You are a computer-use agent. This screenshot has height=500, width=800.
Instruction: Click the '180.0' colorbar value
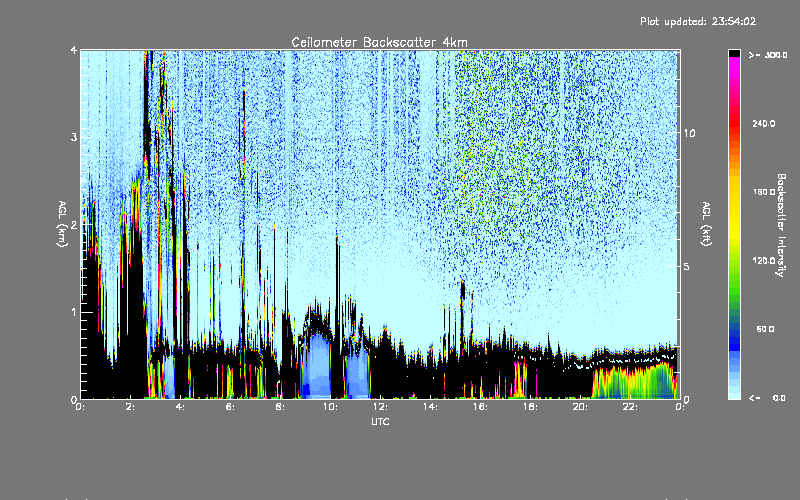pyautogui.click(x=764, y=192)
